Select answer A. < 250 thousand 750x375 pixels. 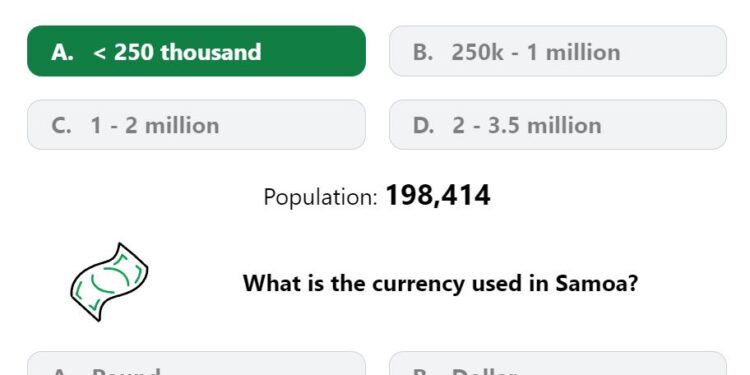[197, 51]
